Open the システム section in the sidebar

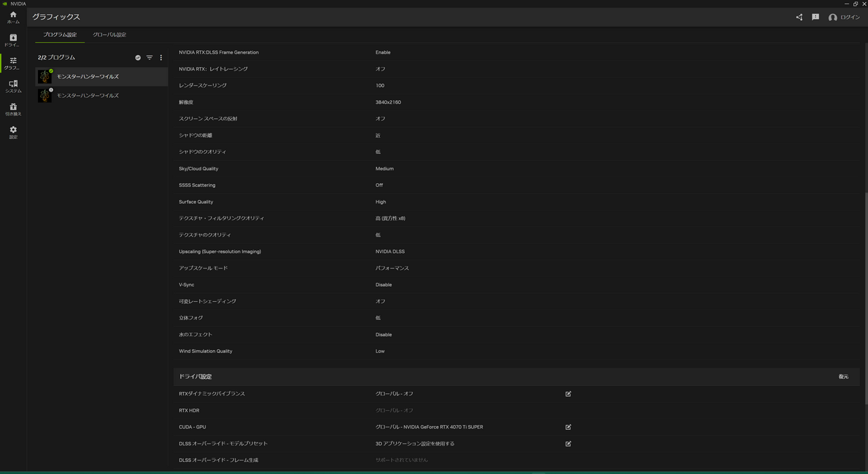(x=12, y=86)
